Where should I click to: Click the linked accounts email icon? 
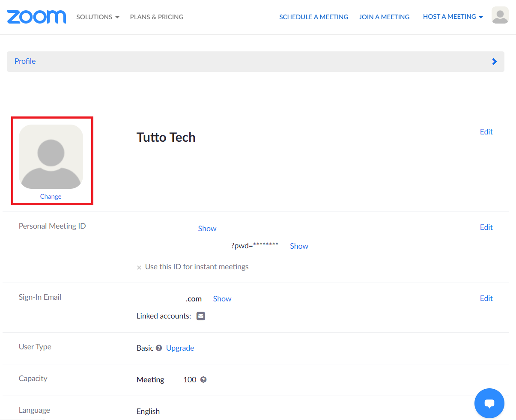(x=201, y=316)
